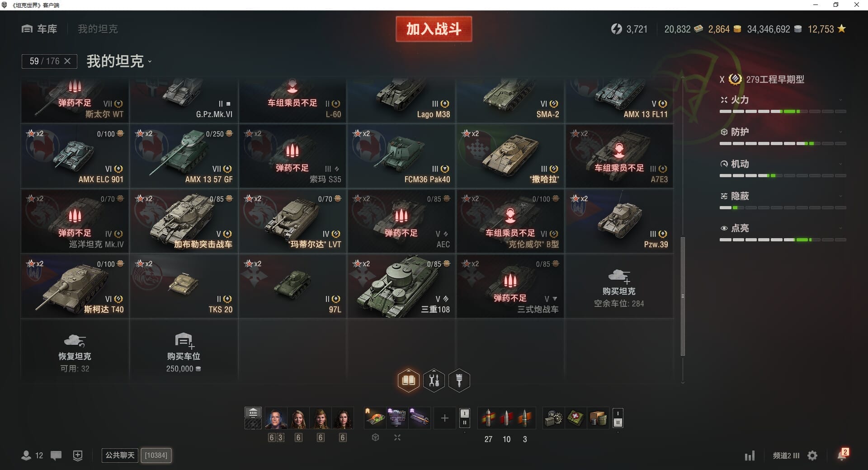Go to the 车库 garage tab

(x=39, y=29)
